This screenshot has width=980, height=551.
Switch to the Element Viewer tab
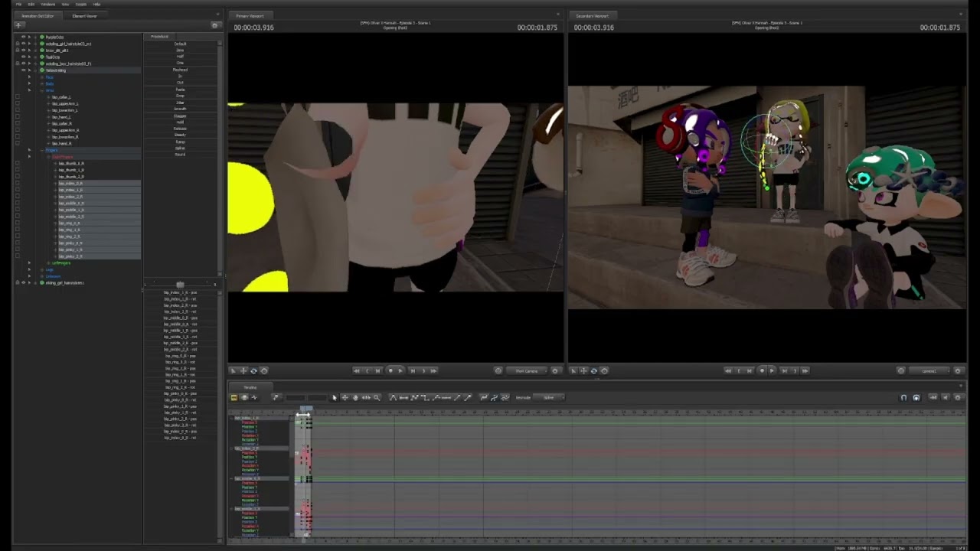coord(84,15)
